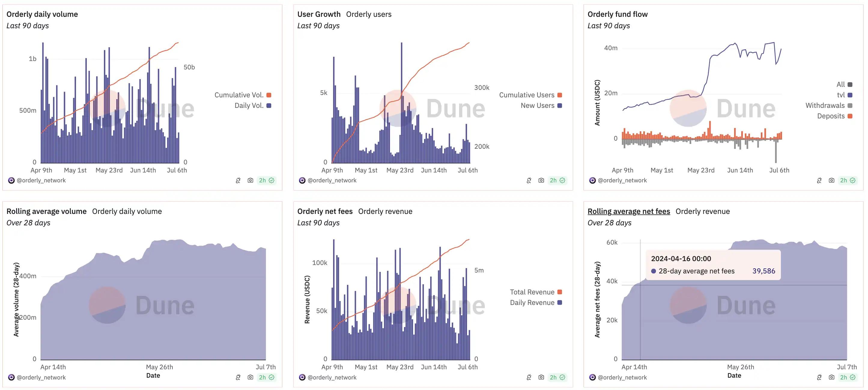Screen dimensions: 868x390
Task: Click camera icon on Orderly daily volume panel
Action: pos(250,180)
